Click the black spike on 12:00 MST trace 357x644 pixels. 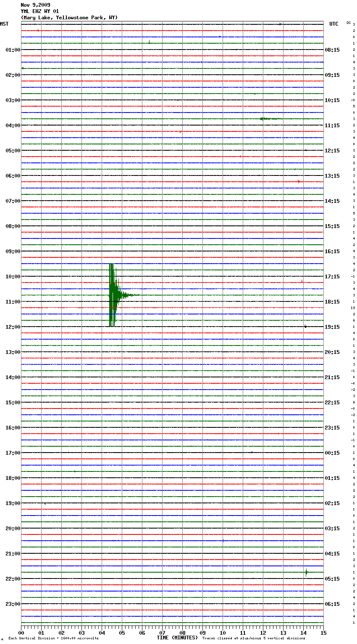tap(305, 326)
